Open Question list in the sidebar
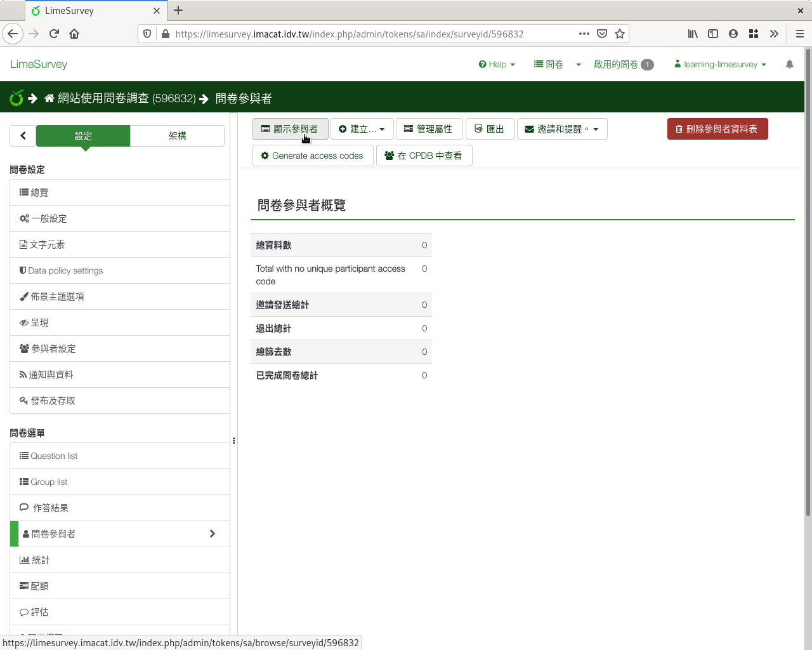The height and width of the screenshot is (650, 812). pyautogui.click(x=120, y=456)
